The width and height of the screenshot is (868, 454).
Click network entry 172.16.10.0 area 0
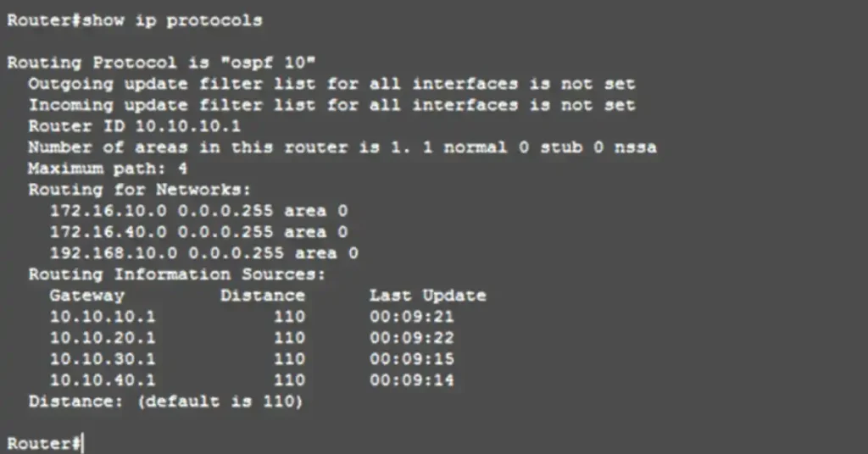[x=198, y=211]
